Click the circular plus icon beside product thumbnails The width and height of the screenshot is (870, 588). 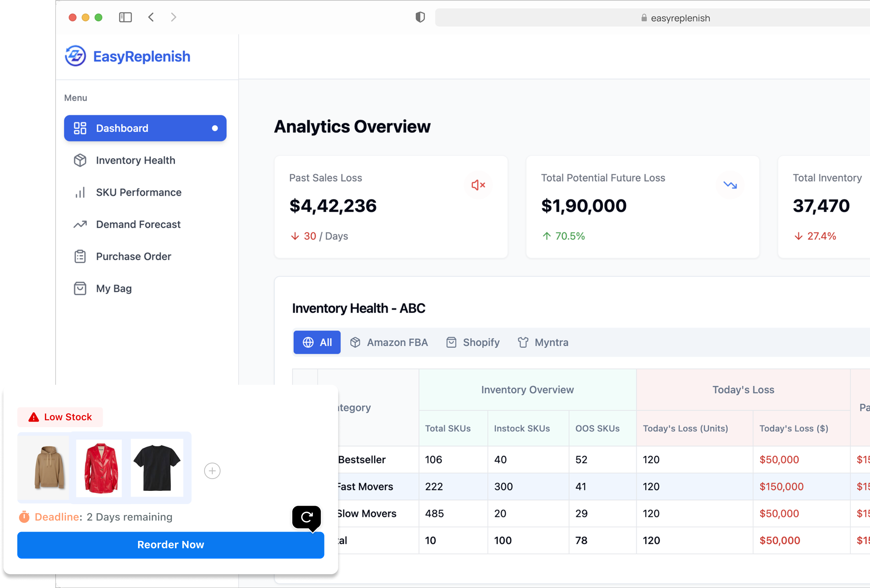[212, 471]
